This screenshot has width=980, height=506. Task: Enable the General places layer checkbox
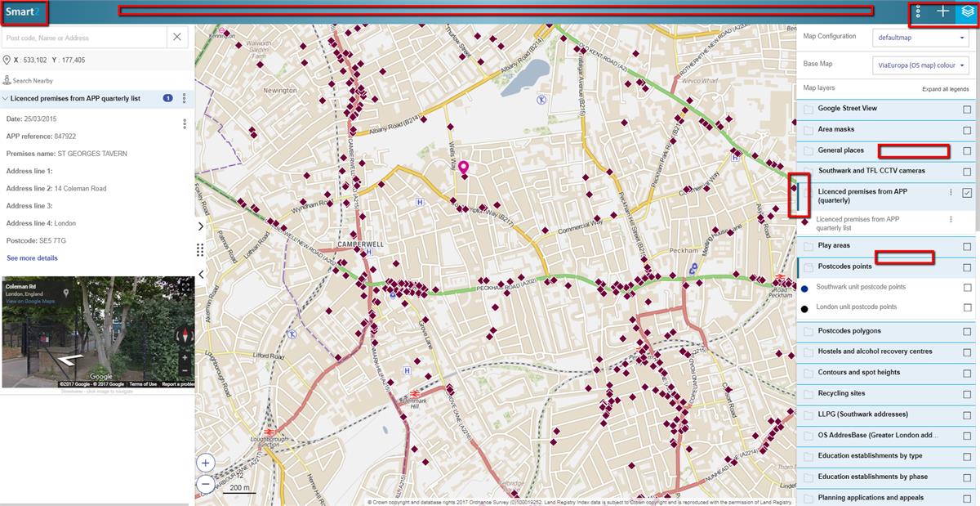point(967,151)
